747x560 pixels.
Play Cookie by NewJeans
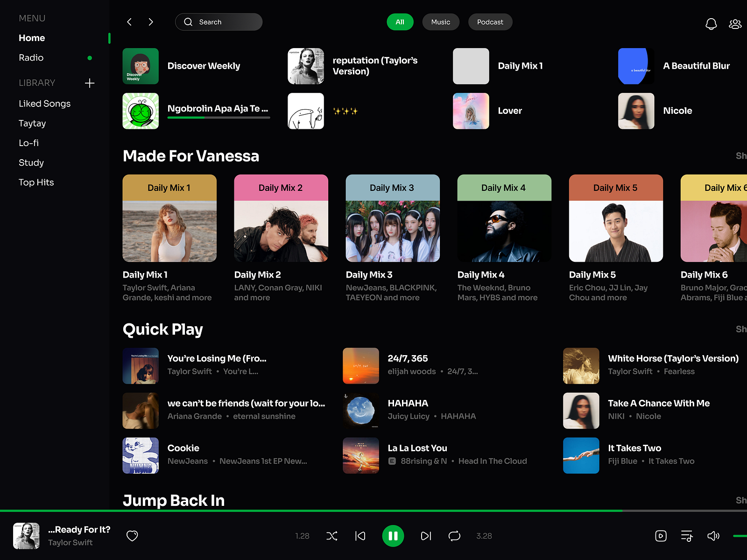[x=224, y=455]
